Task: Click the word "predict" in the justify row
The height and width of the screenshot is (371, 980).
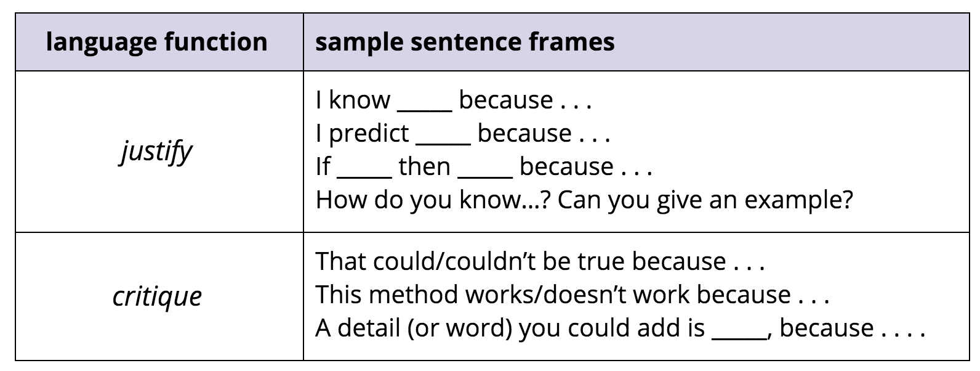Action: click(369, 133)
